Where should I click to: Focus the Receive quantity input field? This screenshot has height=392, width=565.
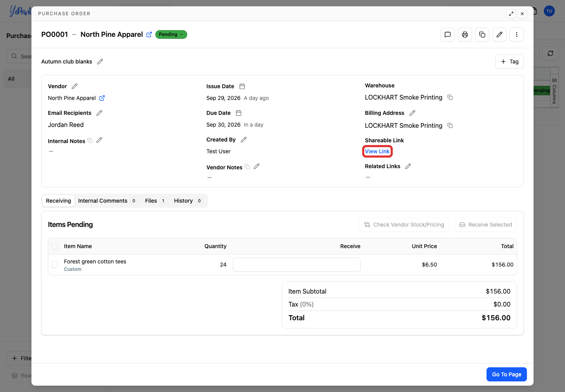click(x=297, y=265)
